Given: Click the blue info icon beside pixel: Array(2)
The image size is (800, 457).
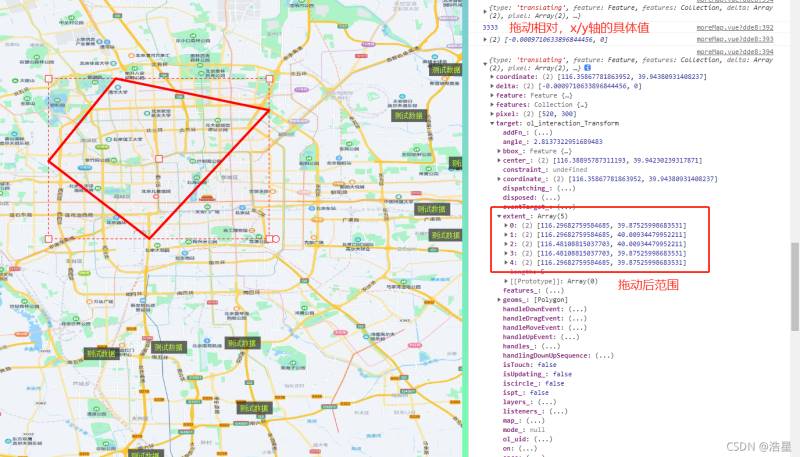Looking at the screenshot, I should (x=587, y=67).
